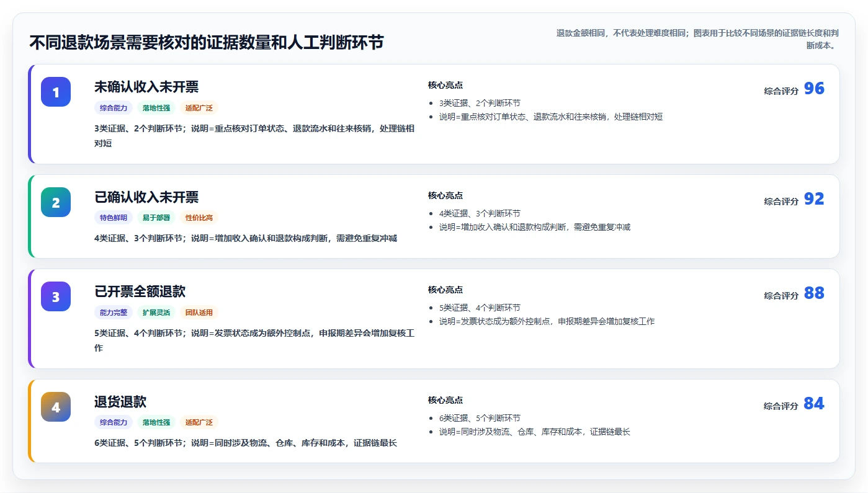Click the number 2 rank badge
Screen dimensions: 868x493
point(56,202)
